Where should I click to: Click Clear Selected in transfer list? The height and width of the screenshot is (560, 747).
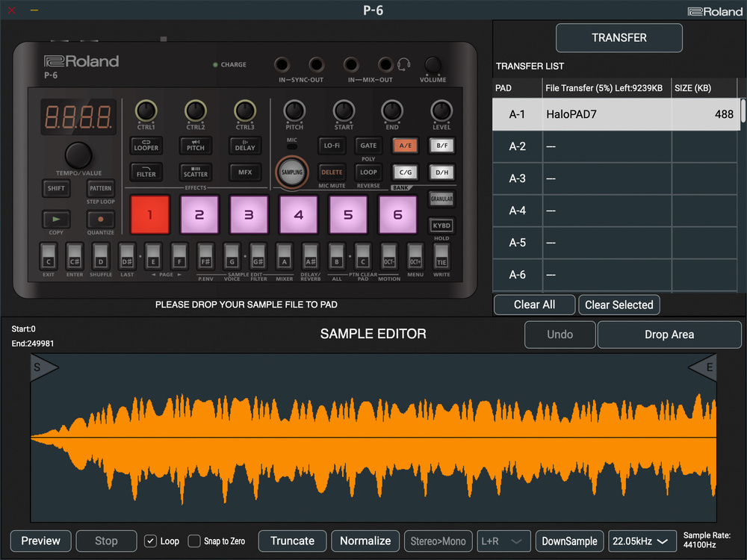pyautogui.click(x=619, y=305)
